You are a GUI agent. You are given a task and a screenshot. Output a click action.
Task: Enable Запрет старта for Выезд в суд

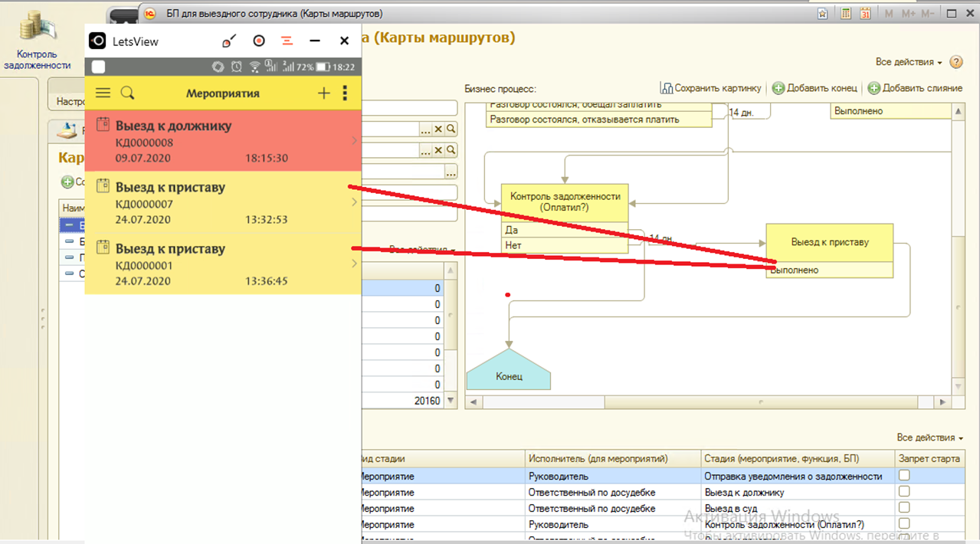point(904,508)
